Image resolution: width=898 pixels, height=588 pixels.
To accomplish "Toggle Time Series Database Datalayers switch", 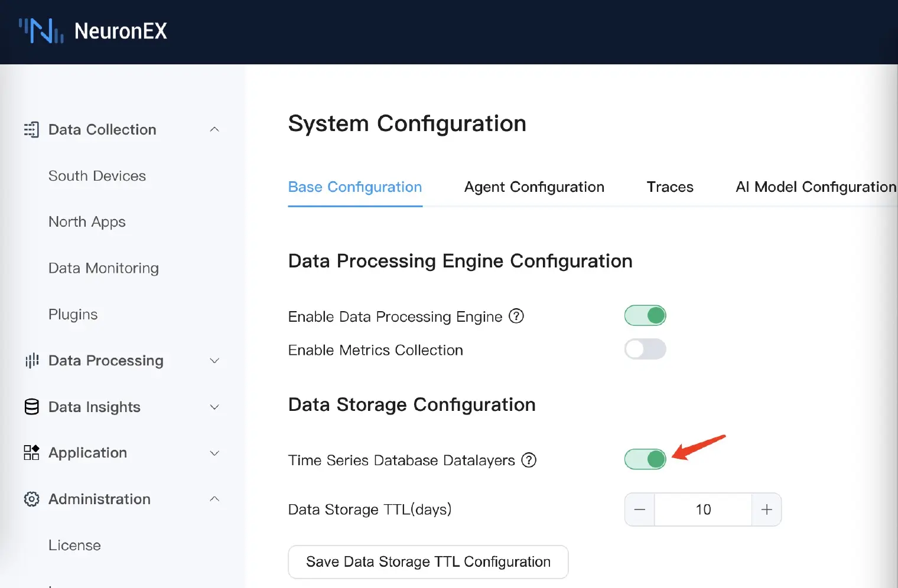I will [x=645, y=459].
